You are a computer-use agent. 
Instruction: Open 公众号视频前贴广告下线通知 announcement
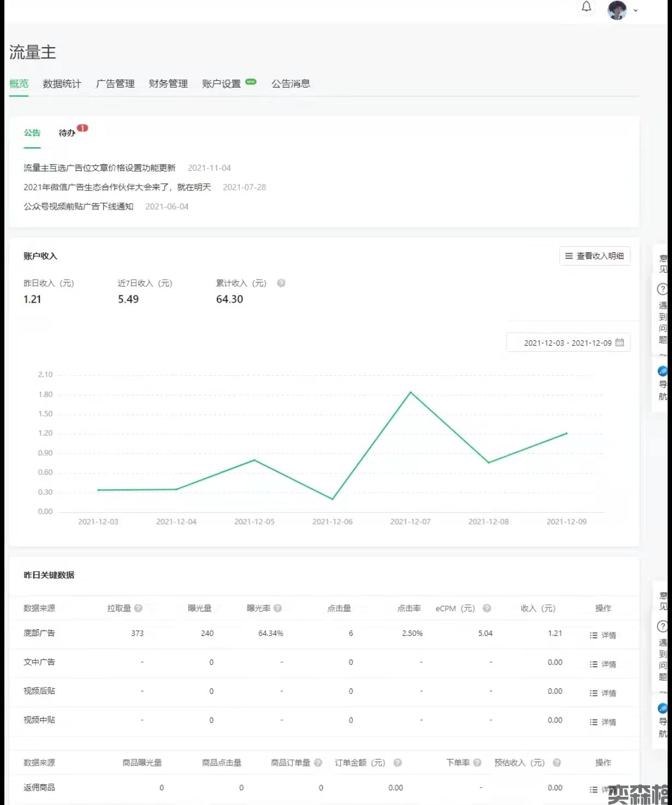pos(78,206)
